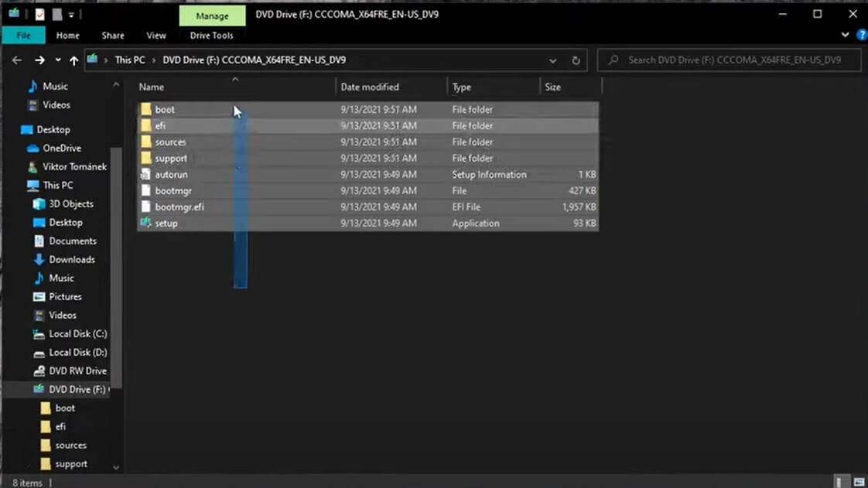Viewport: 868px width, 488px height.
Task: Select the efi folder icon in file list
Action: tap(145, 125)
